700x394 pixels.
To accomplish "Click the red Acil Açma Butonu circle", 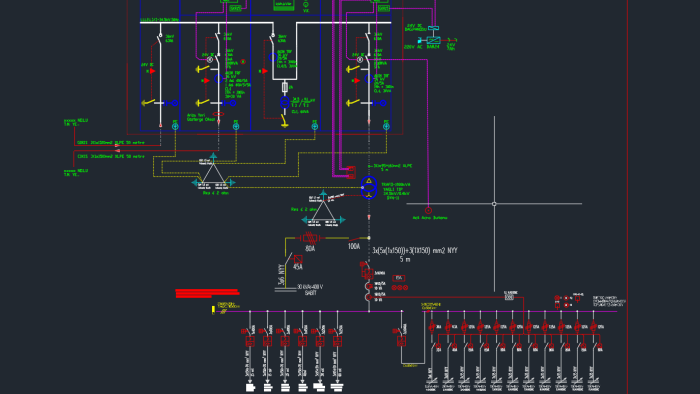I will pyautogui.click(x=428, y=210).
